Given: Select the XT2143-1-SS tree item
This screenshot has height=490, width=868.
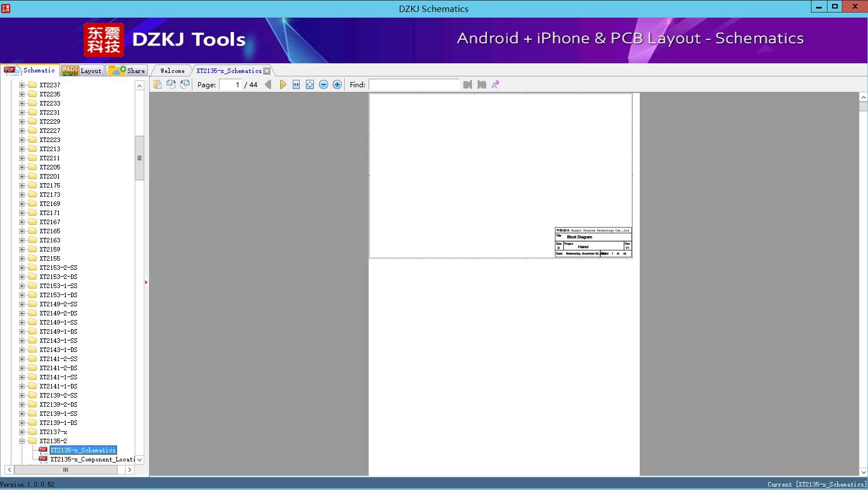Looking at the screenshot, I should [x=58, y=341].
